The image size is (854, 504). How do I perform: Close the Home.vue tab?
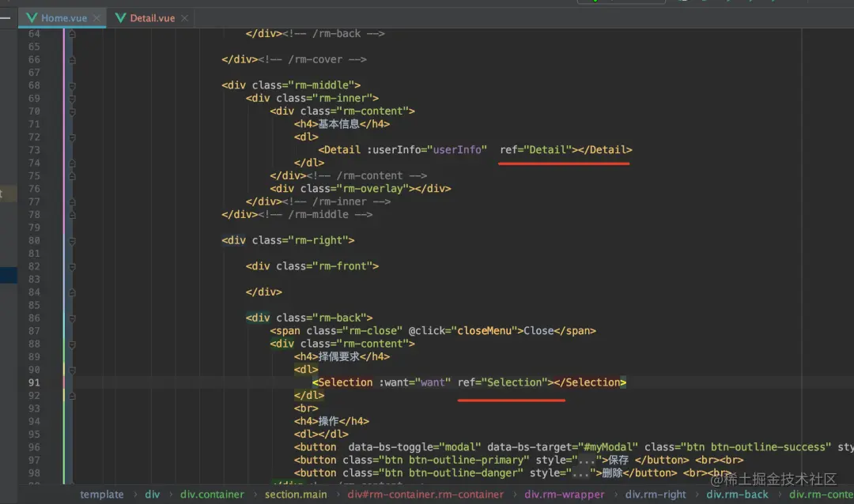(x=96, y=18)
